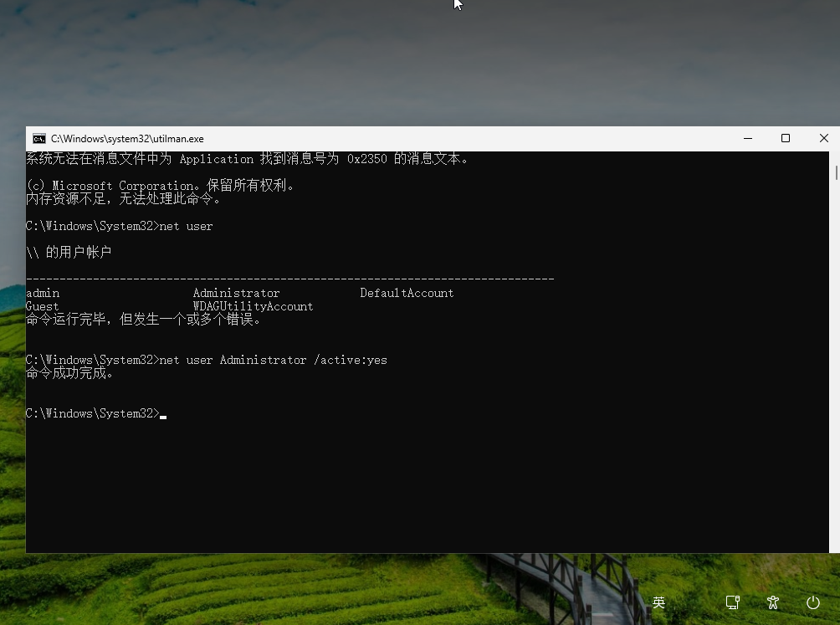Click the 0x2350 error message line

tap(248, 159)
